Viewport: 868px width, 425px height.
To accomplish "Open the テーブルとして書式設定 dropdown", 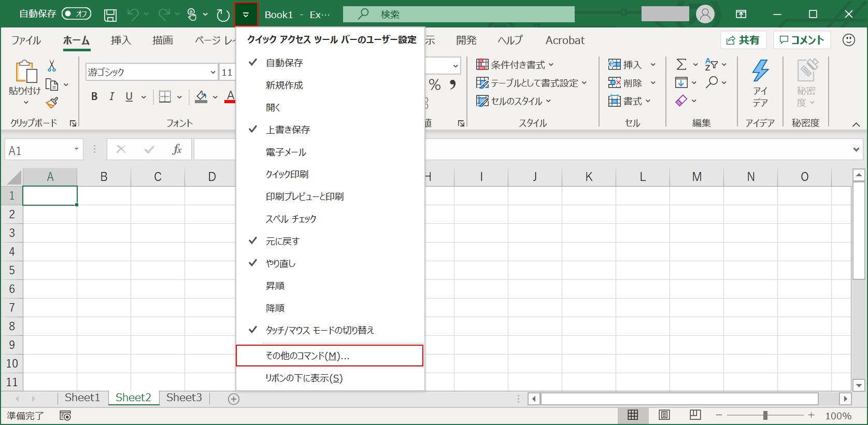I will (585, 83).
